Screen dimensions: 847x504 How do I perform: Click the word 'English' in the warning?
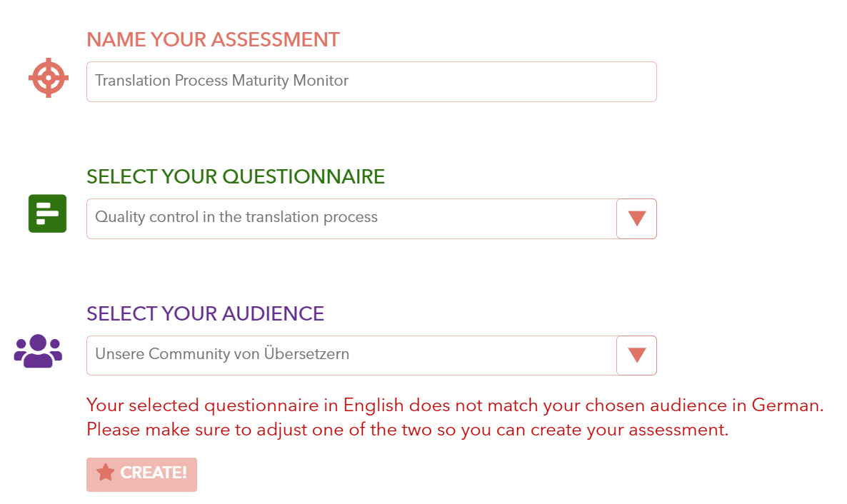pyautogui.click(x=374, y=405)
